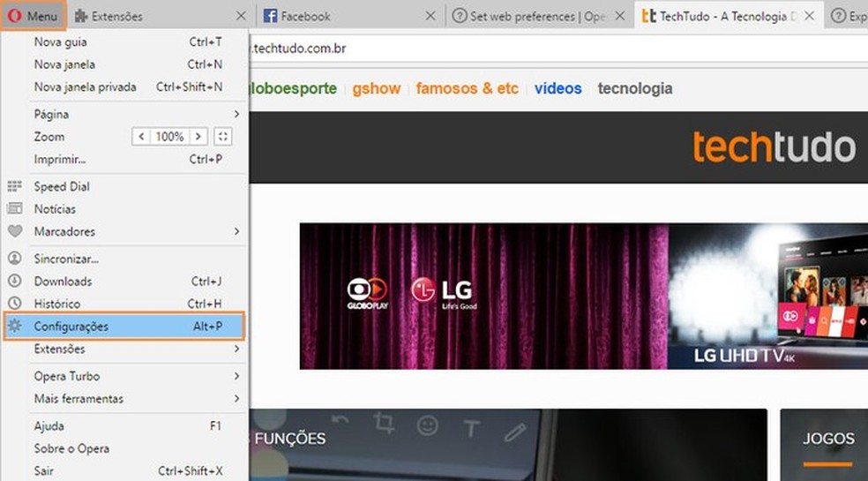
Task: Select the TechTudo tab
Action: (729, 16)
